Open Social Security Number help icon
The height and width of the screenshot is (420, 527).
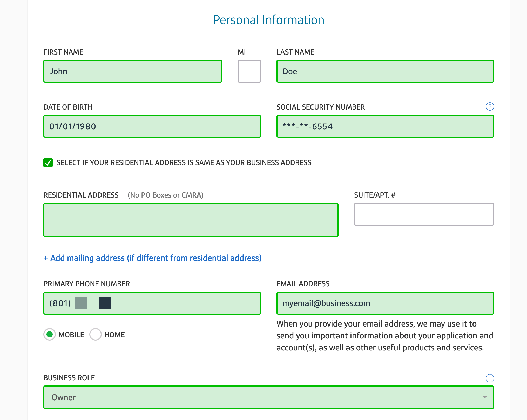[x=490, y=106]
